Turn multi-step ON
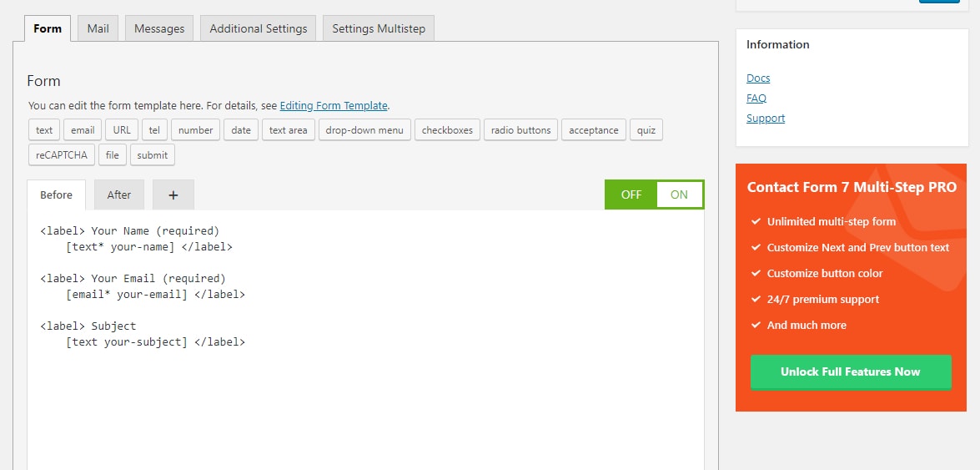The height and width of the screenshot is (470, 980). (x=680, y=195)
